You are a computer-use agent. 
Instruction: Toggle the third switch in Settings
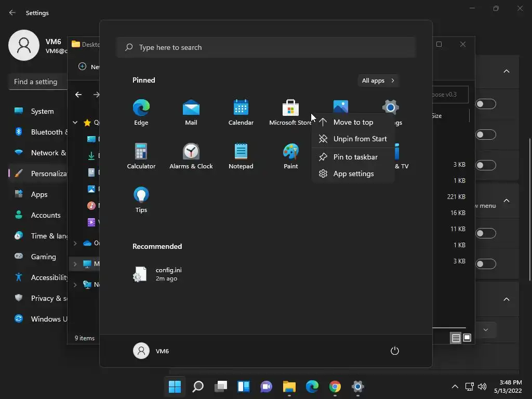(486, 165)
